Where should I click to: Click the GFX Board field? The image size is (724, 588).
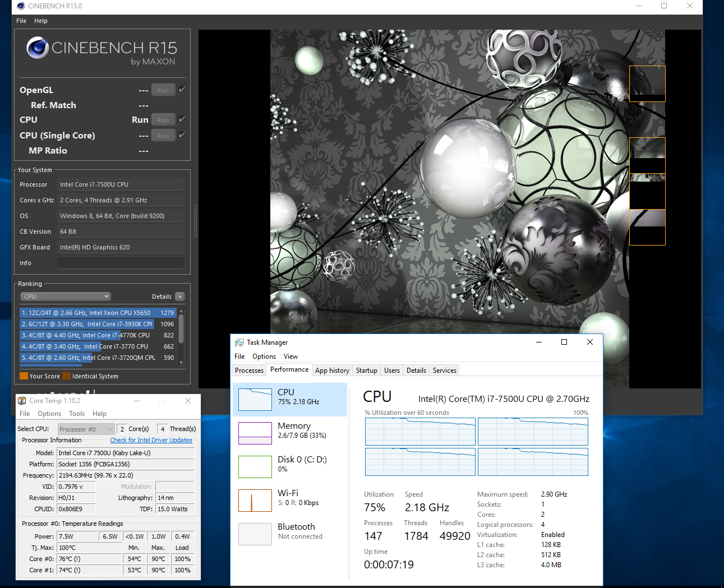click(121, 247)
